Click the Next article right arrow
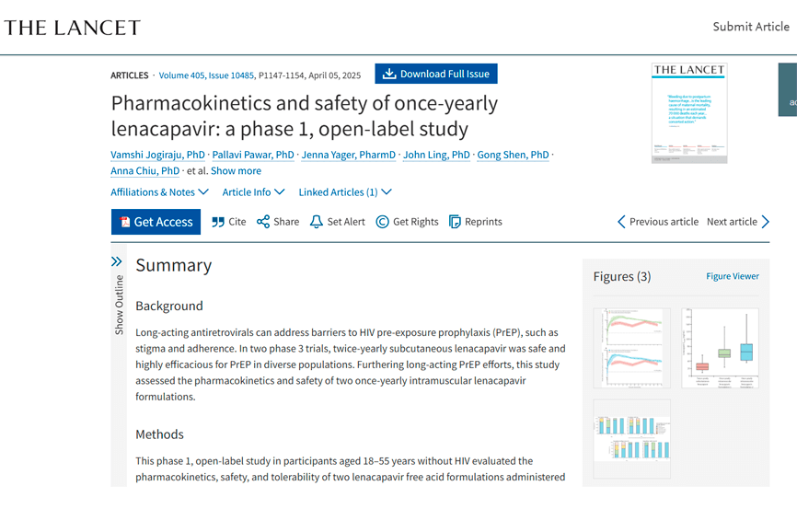797x532 pixels. point(766,222)
